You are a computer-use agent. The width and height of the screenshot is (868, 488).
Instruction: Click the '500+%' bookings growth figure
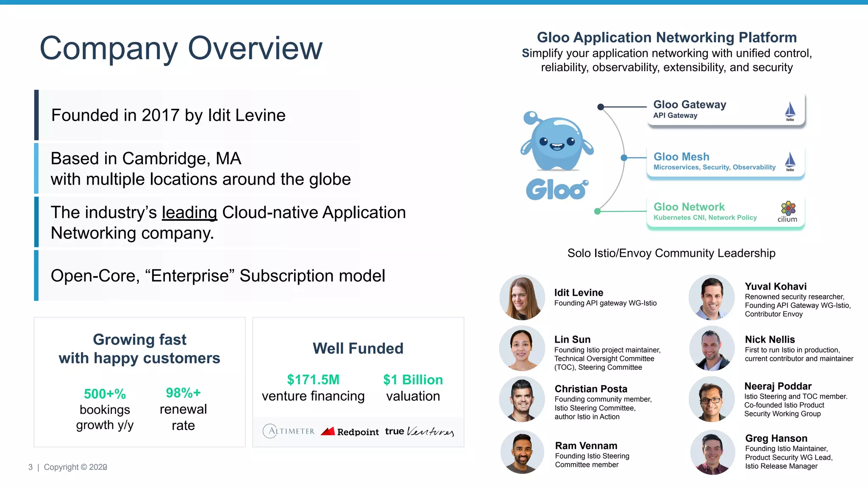click(105, 394)
